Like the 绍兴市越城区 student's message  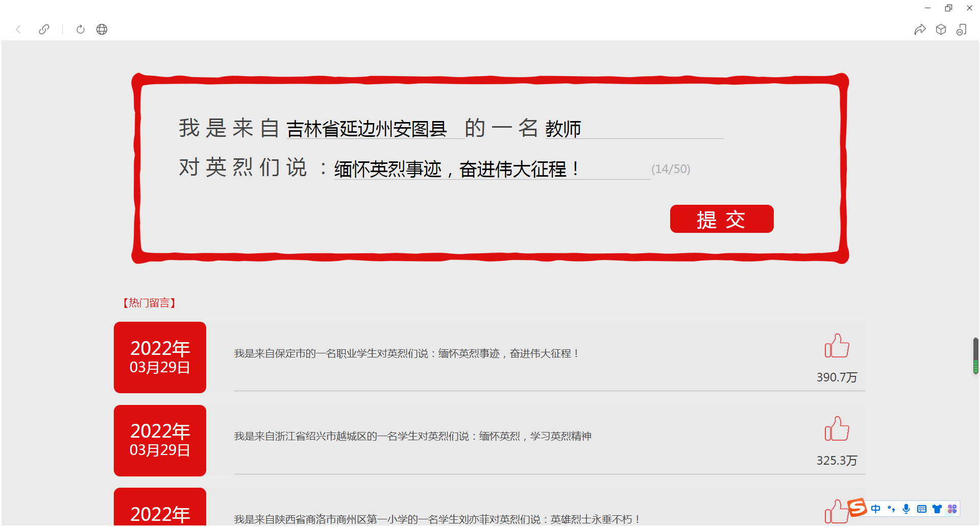click(837, 429)
